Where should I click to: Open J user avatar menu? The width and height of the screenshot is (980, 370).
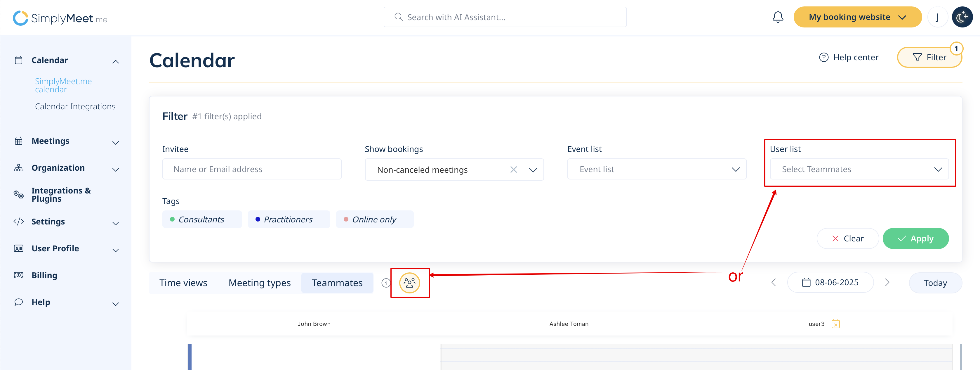pyautogui.click(x=937, y=17)
